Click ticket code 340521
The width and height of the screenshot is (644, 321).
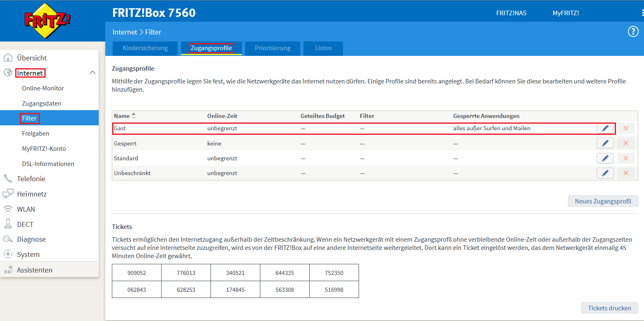click(x=235, y=273)
